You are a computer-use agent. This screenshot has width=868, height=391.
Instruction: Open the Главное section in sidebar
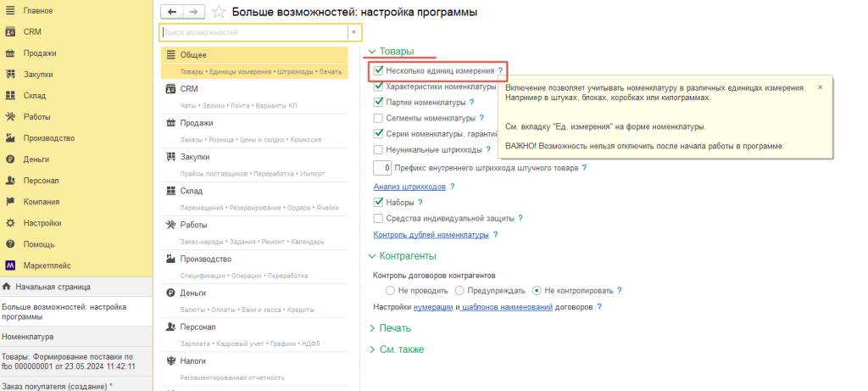[38, 10]
